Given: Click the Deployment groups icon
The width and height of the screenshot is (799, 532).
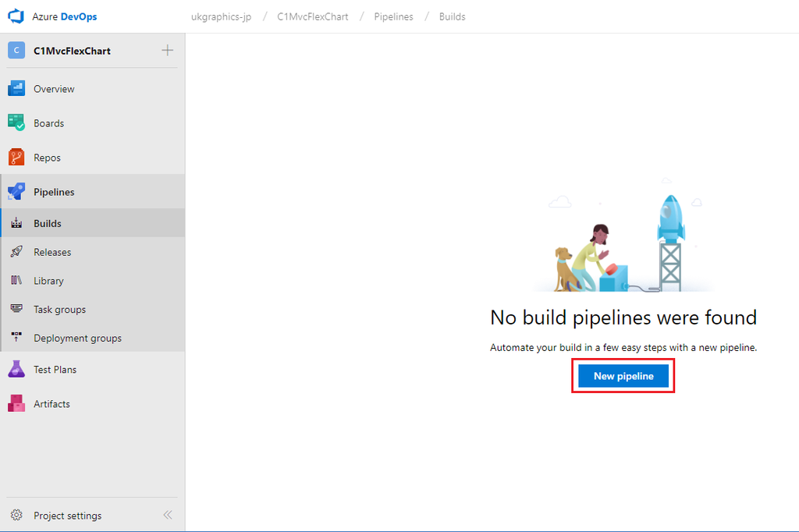Looking at the screenshot, I should tap(16, 337).
